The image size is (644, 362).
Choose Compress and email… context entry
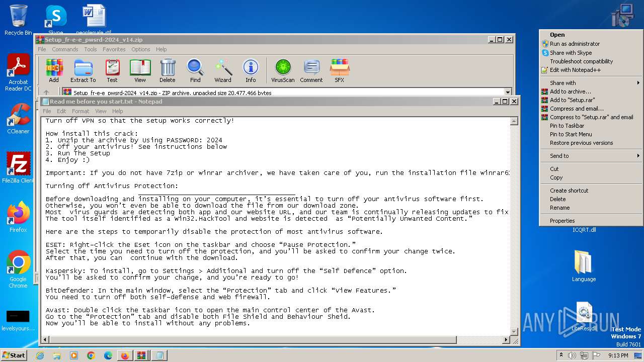click(x=591, y=109)
